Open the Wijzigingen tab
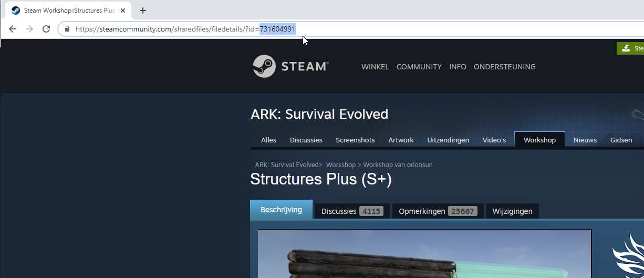Viewport: 644px width, 278px height. tap(512, 211)
